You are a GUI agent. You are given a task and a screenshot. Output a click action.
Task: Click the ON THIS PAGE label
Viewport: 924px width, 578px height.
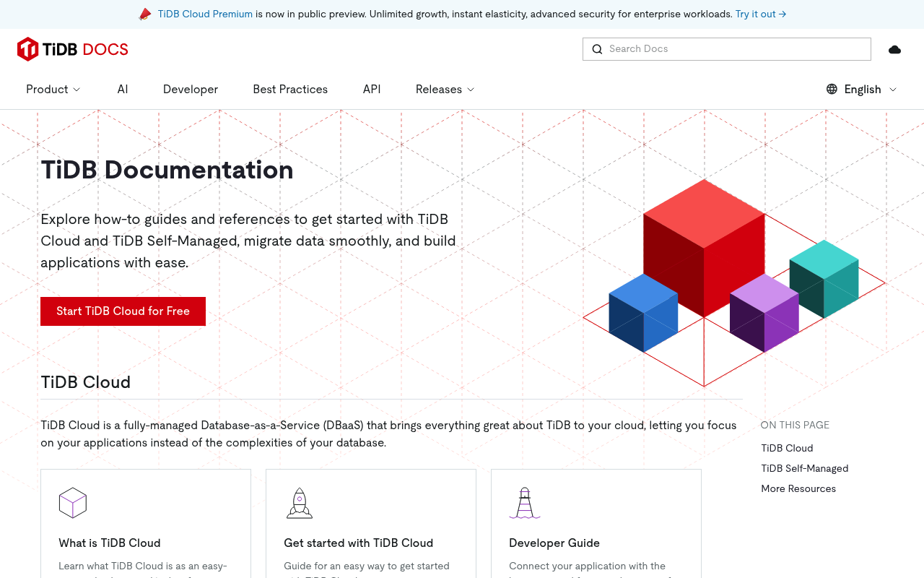tap(795, 425)
